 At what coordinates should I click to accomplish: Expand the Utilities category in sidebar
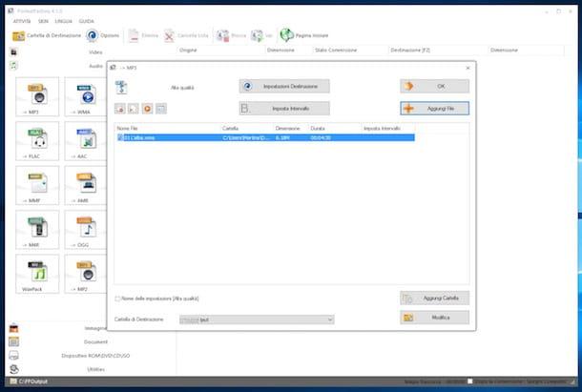tap(95, 369)
